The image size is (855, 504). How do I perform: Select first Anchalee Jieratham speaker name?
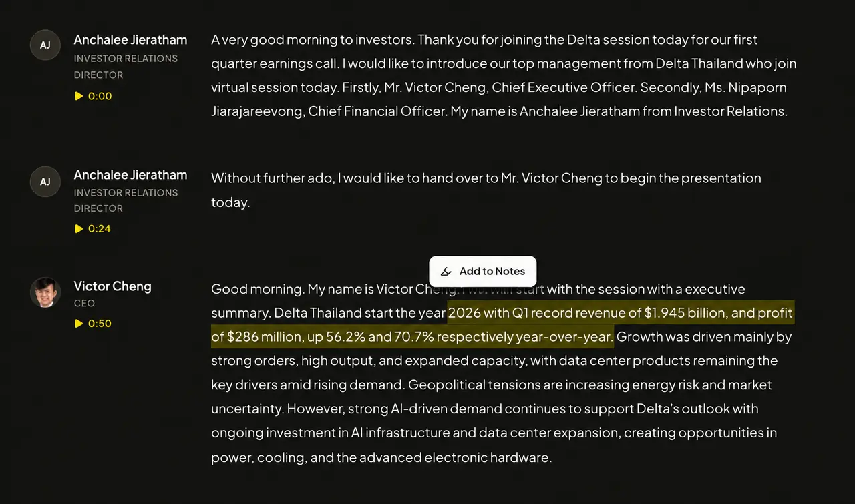[130, 40]
